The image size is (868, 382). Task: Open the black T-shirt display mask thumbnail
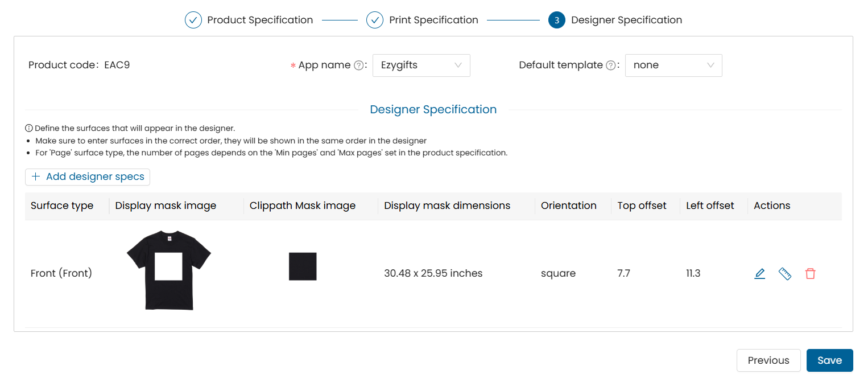tap(169, 270)
